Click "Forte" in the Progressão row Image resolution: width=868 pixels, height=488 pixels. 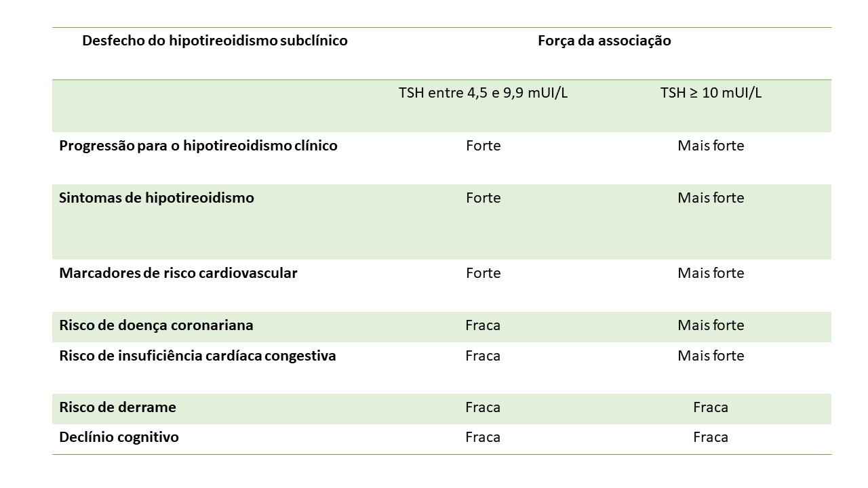[483, 146]
